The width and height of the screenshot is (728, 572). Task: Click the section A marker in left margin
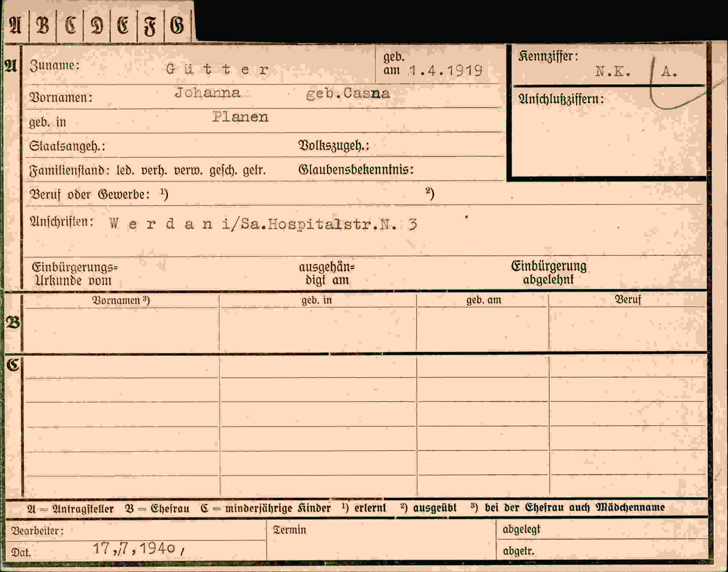point(11,66)
